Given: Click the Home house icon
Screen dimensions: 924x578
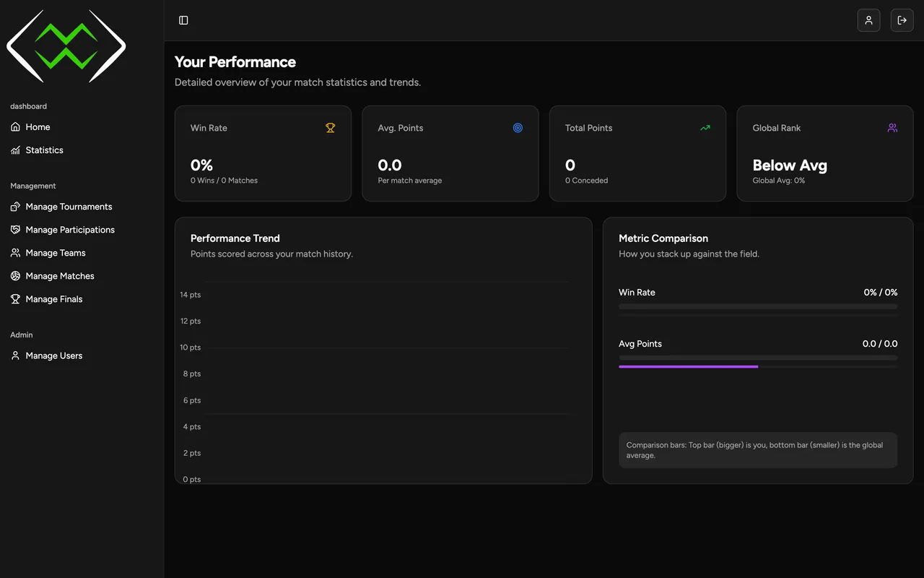Looking at the screenshot, I should point(15,127).
